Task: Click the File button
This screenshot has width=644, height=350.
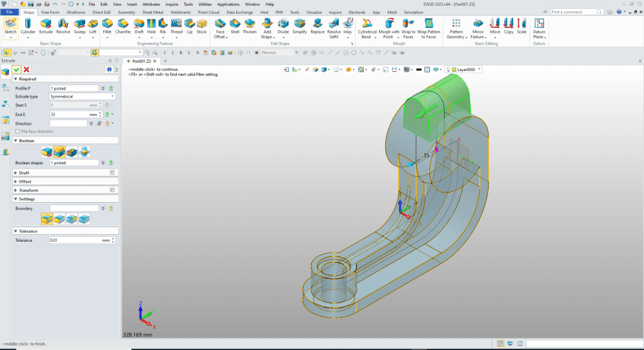Action: (x=10, y=12)
